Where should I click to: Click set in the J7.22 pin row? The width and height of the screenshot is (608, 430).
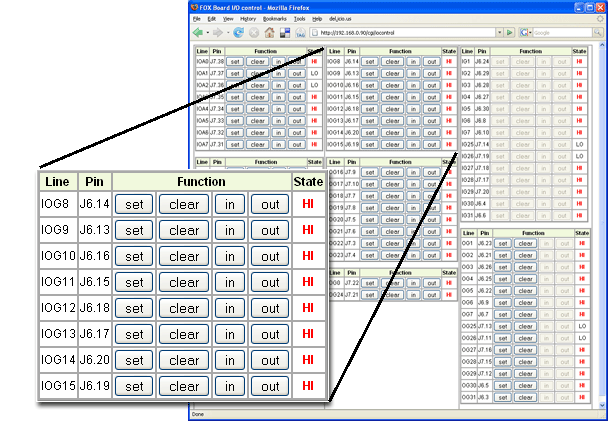tap(370, 283)
